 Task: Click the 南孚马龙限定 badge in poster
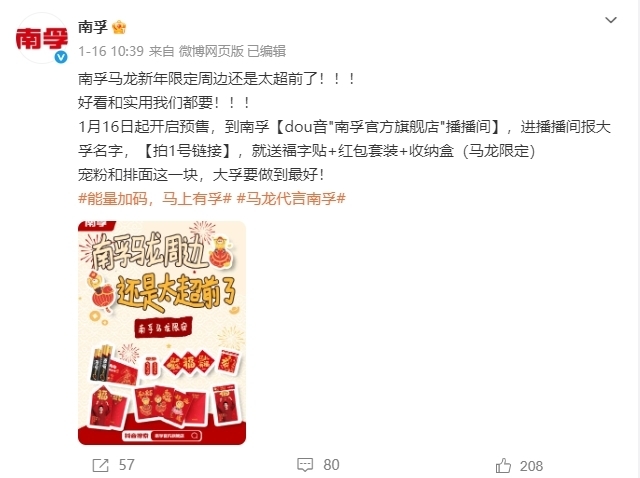163,328
